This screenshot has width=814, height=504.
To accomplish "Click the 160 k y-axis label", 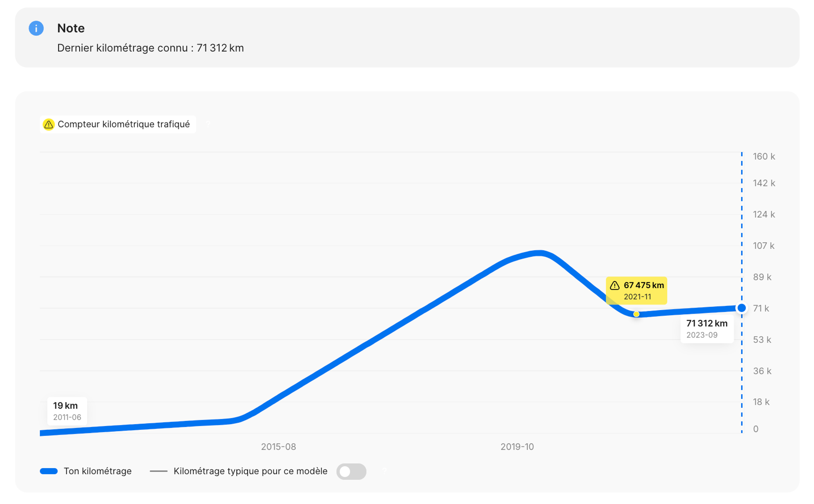I will coord(763,156).
